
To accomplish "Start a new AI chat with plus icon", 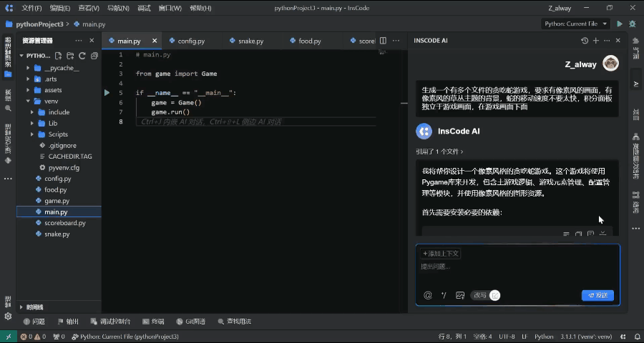I will pos(595,41).
